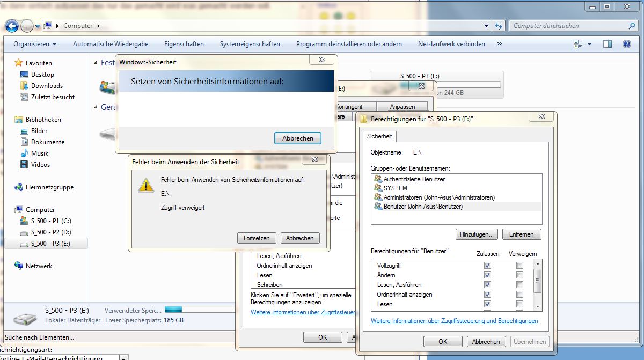Click the Dokumente library icon
Screen dimensions: 644x360
click(x=24, y=142)
